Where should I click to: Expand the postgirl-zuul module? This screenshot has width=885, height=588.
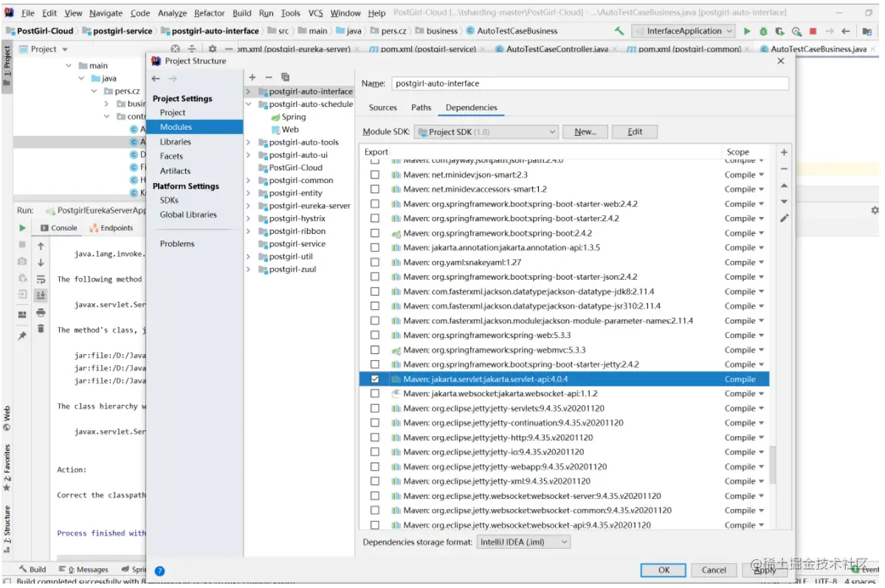[248, 269]
